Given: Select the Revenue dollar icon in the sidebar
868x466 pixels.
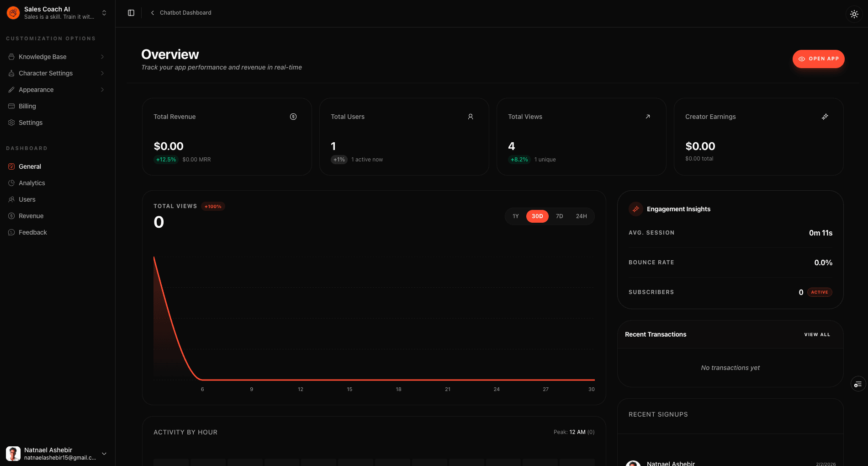Looking at the screenshot, I should coord(11,216).
